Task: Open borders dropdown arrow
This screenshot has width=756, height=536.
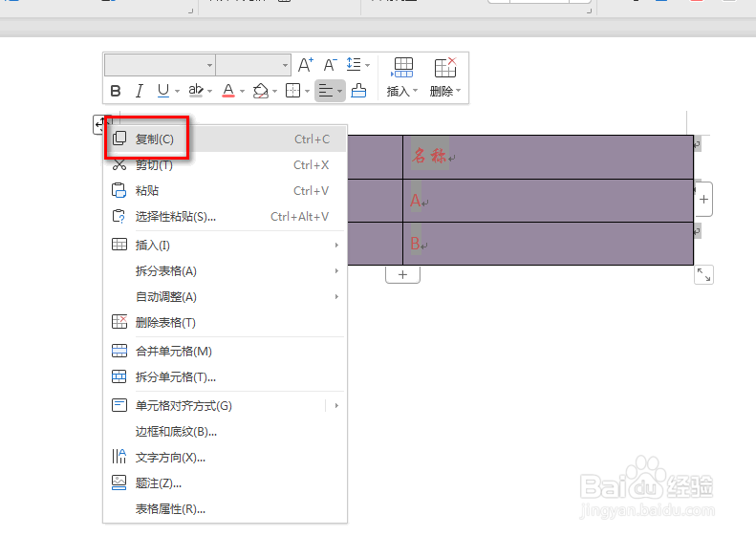Action: coord(307,91)
